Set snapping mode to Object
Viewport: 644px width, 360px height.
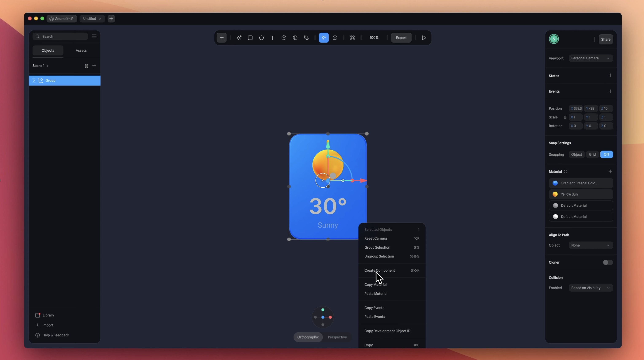577,155
